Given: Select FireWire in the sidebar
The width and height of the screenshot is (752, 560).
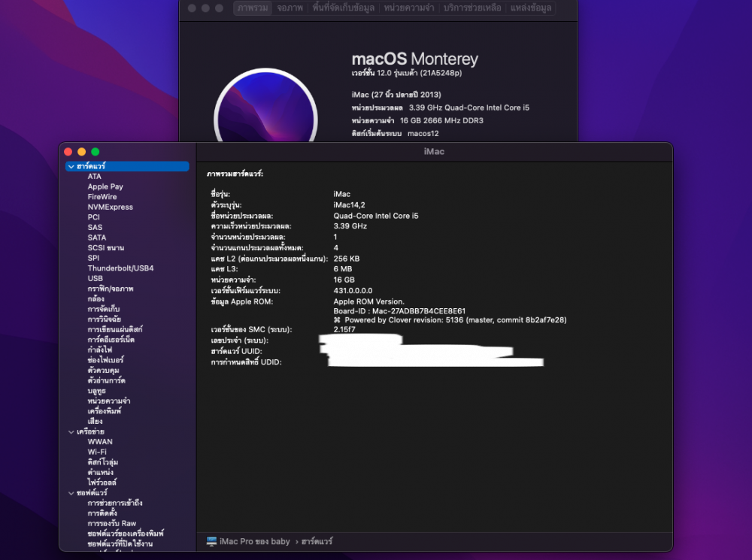Looking at the screenshot, I should click(102, 197).
